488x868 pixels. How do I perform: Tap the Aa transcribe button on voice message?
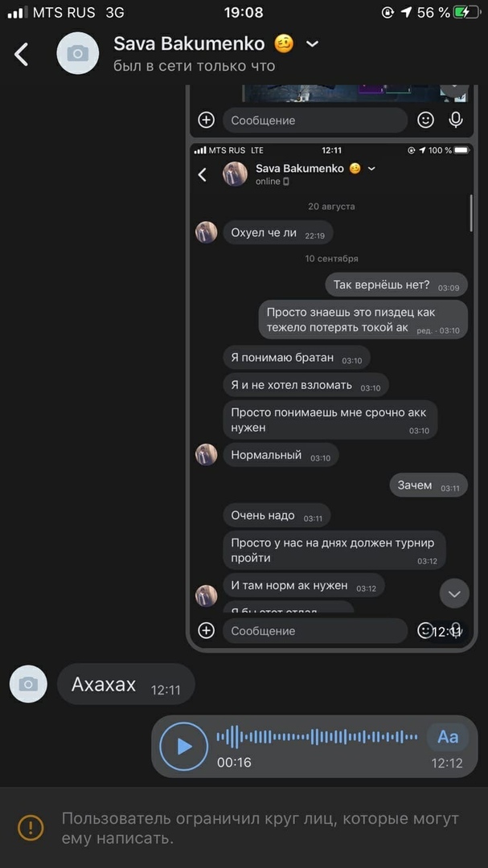click(x=448, y=737)
